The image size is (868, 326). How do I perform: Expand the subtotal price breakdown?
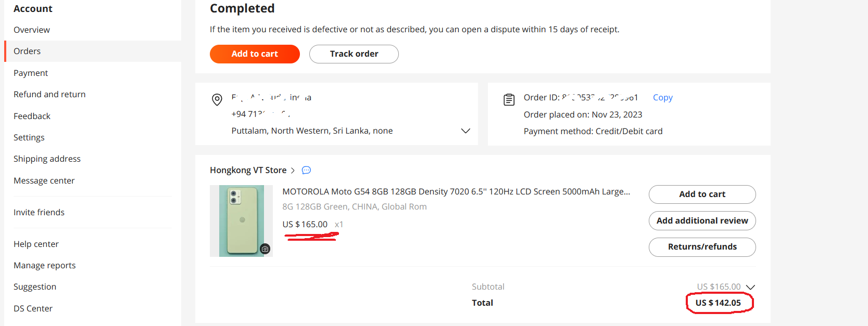point(750,287)
